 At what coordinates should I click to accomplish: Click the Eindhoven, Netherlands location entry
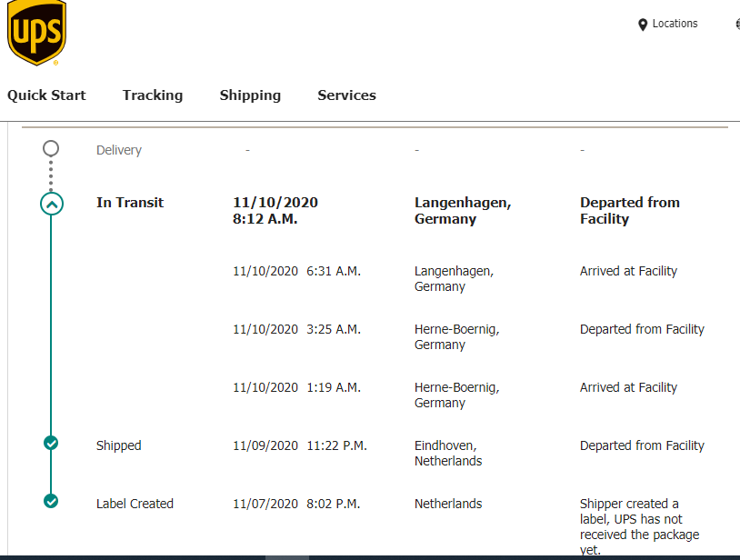tap(448, 453)
